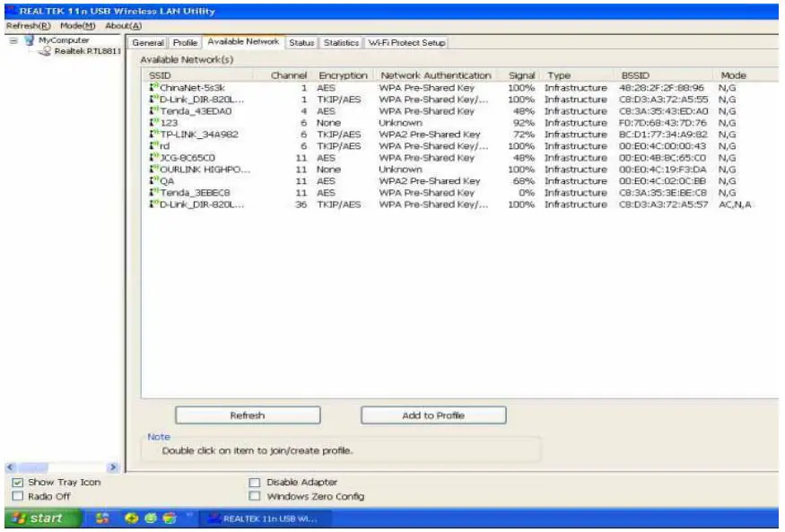The height and width of the screenshot is (532, 785).
Task: Click the Add to Profile button
Action: pos(433,415)
